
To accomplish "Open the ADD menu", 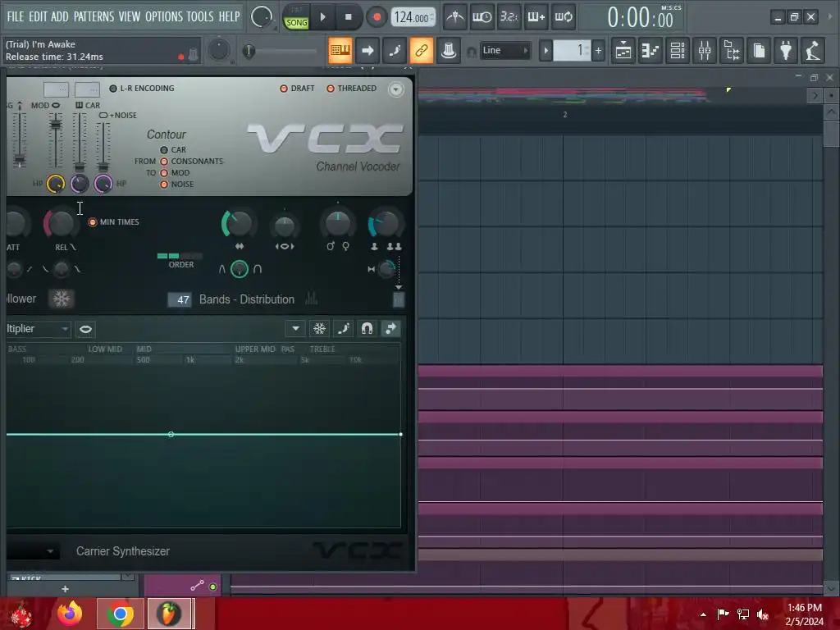I will pos(59,16).
